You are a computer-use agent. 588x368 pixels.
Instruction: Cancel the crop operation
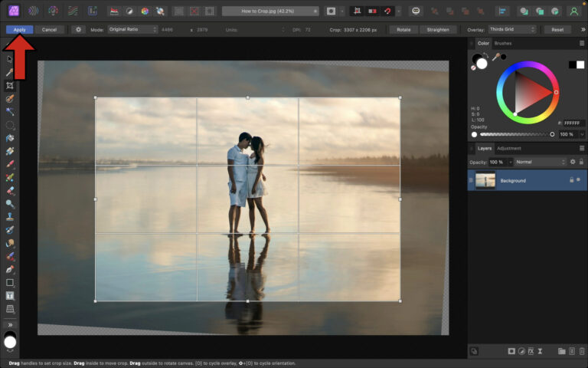pos(49,30)
